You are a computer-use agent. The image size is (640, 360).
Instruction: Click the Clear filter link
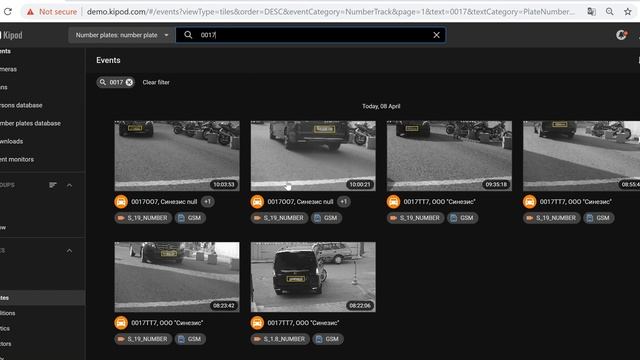(156, 82)
